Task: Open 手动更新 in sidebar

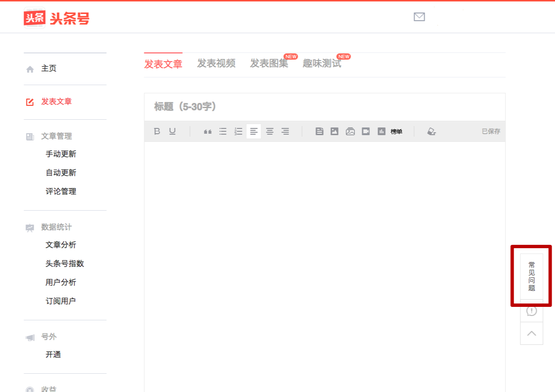Action: 61,154
